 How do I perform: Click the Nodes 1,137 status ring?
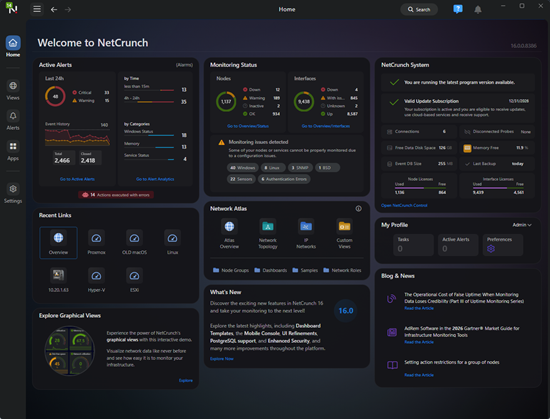pyautogui.click(x=226, y=101)
